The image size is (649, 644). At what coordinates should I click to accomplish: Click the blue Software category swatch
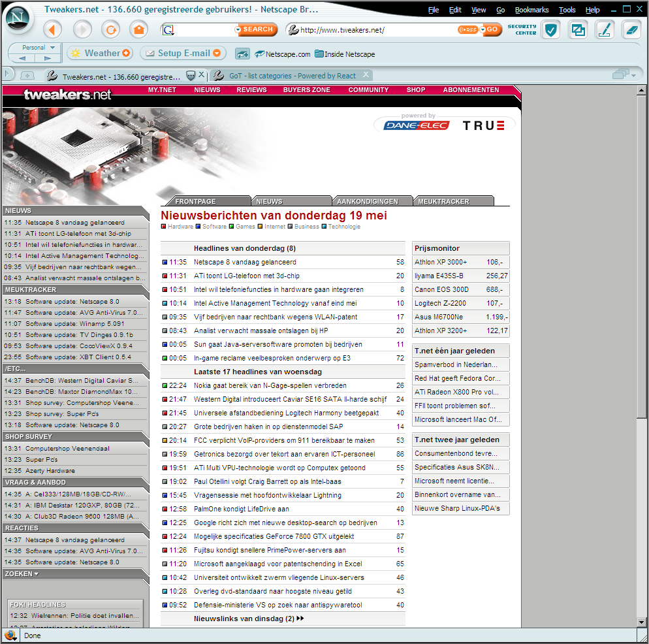coord(198,227)
